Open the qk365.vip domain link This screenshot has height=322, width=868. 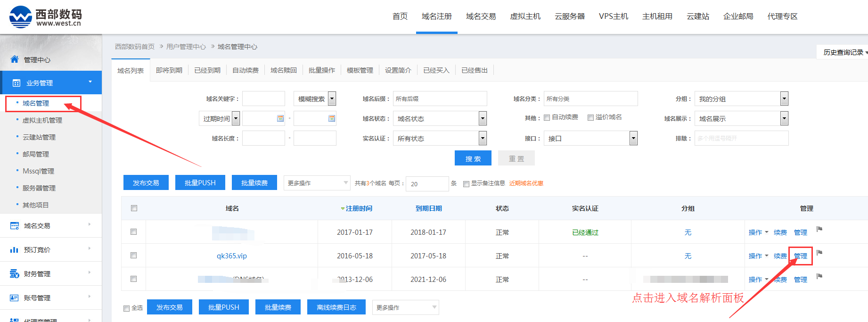point(231,256)
